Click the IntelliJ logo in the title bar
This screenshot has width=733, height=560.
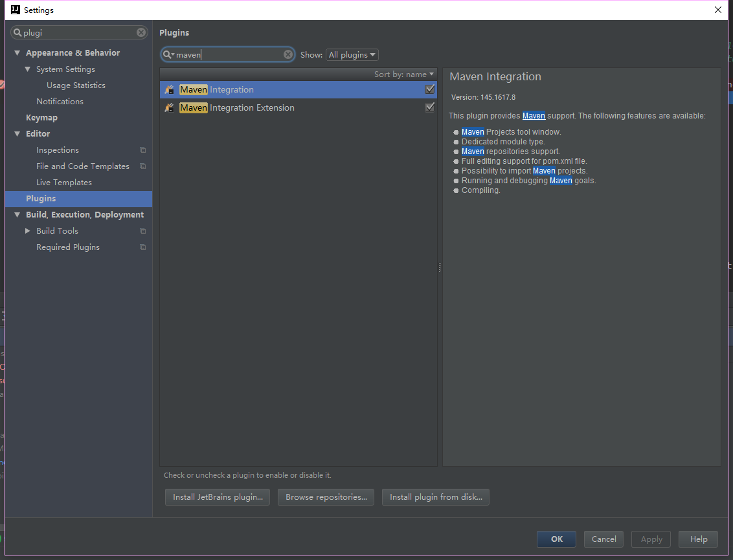(16, 10)
